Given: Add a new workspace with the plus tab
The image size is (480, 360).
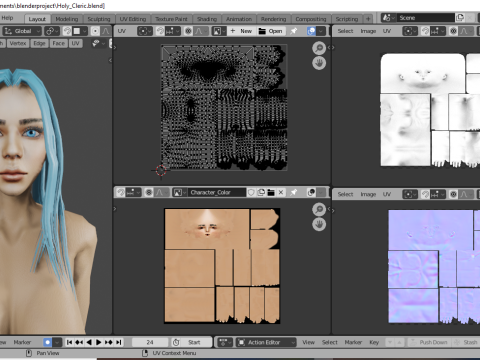Looking at the screenshot, I should [x=368, y=19].
